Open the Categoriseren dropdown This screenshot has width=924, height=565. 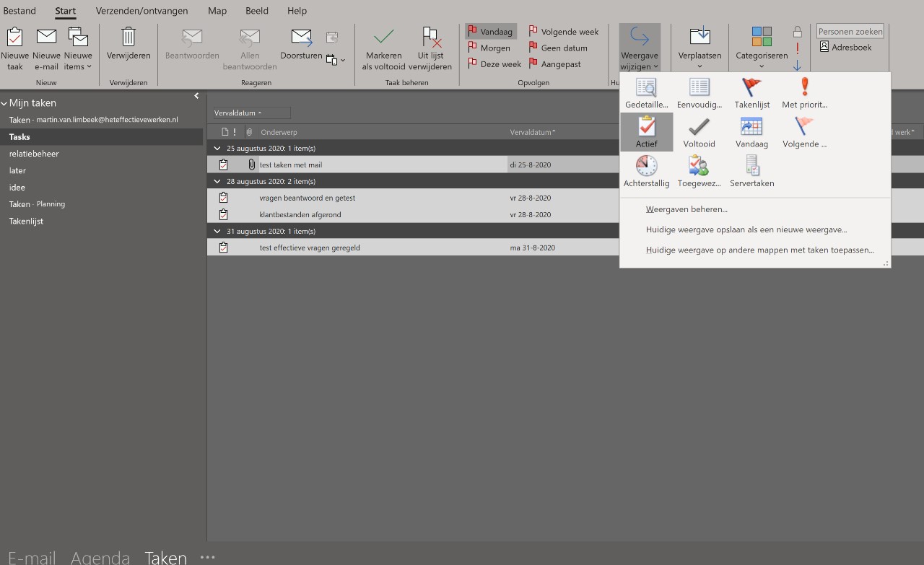point(762,49)
